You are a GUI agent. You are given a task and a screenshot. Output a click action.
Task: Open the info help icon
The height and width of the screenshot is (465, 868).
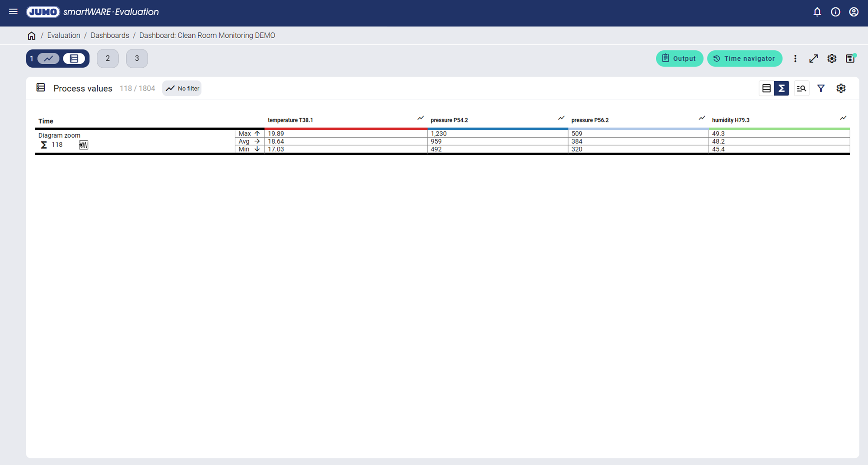coord(835,12)
